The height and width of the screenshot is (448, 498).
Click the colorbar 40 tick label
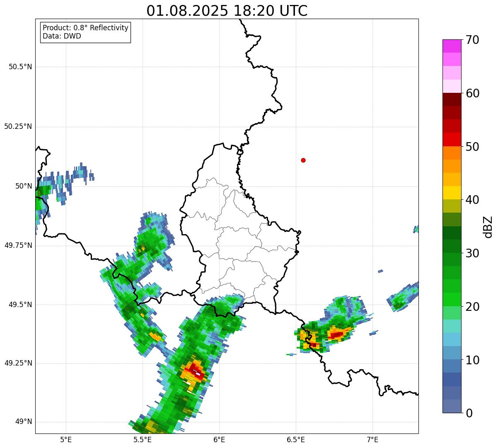click(x=473, y=200)
